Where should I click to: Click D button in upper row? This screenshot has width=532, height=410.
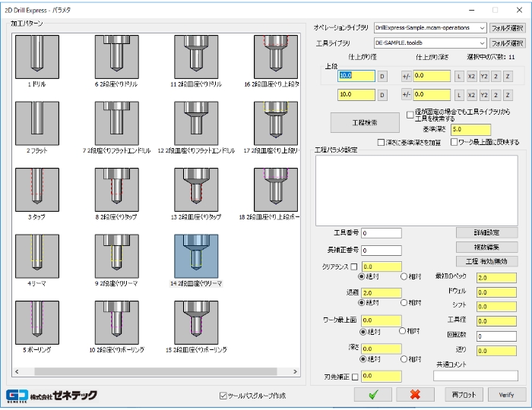[x=382, y=76]
